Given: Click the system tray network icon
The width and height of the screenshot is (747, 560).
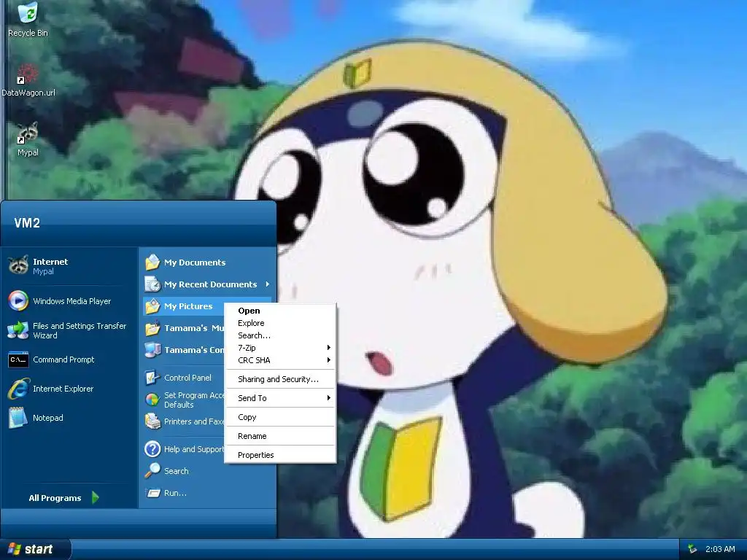Looking at the screenshot, I should (693, 549).
